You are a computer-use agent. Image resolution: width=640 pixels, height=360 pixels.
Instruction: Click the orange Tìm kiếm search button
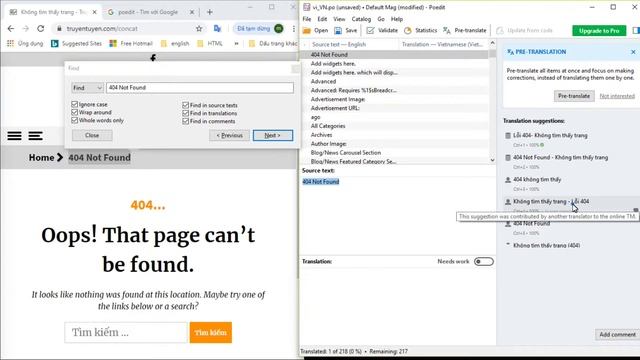[x=211, y=333]
